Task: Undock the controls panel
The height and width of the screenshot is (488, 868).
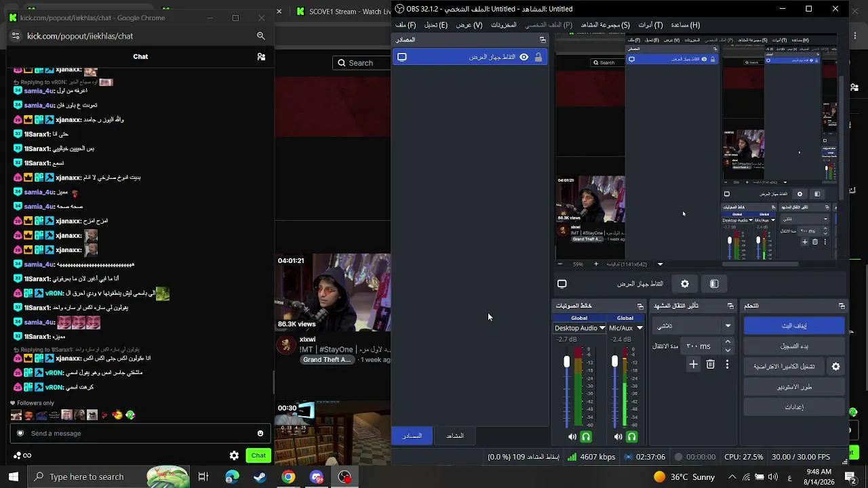Action: pyautogui.click(x=842, y=306)
